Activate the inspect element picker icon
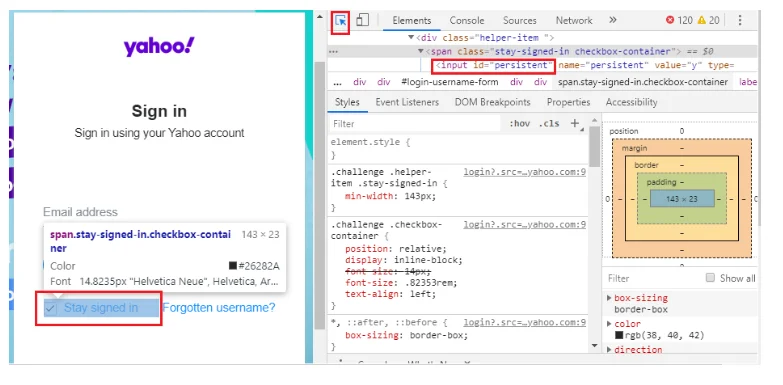 point(341,20)
